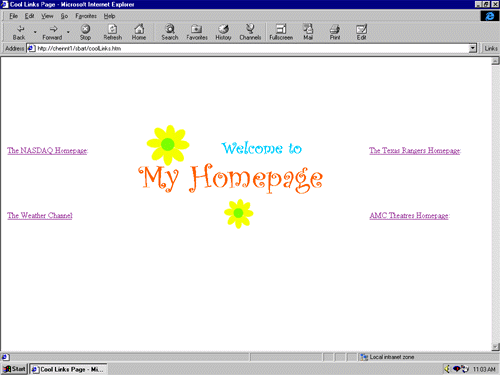Go to the Home page
The width and height of the screenshot is (500, 375).
point(139,32)
